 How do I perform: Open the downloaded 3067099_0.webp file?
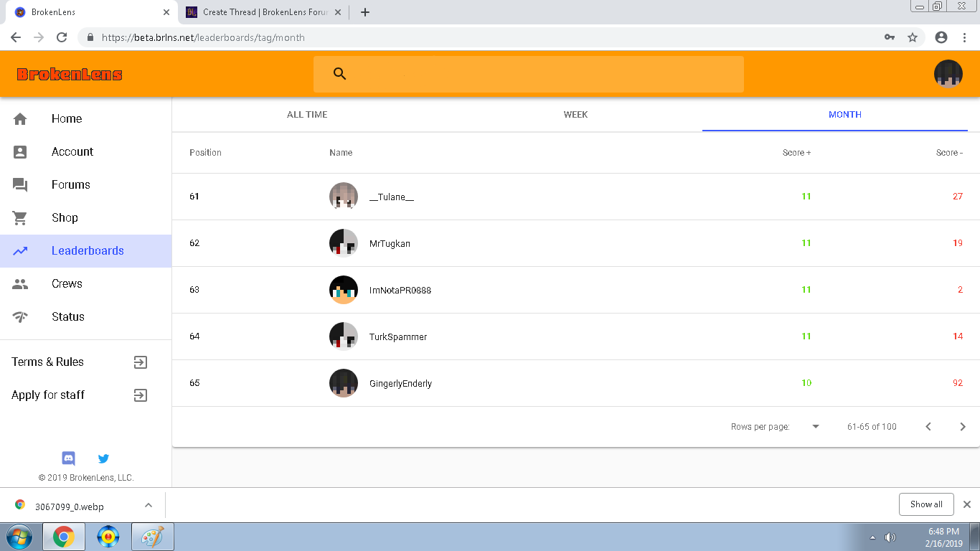click(x=70, y=506)
